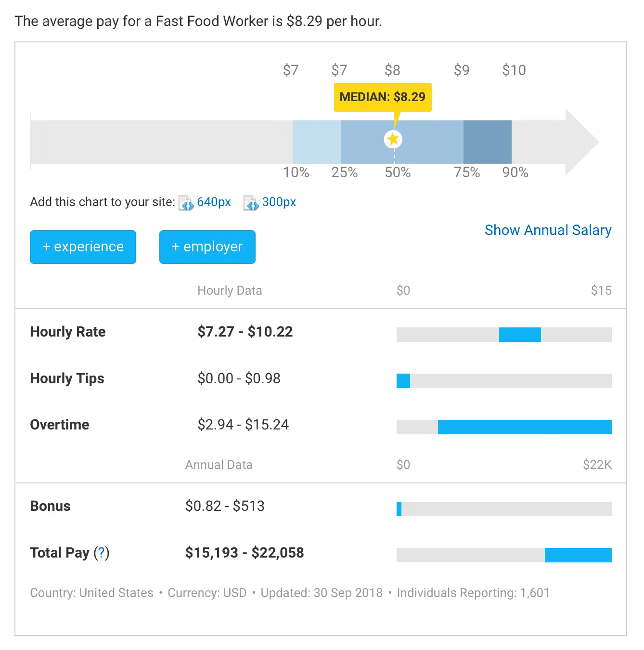Select the dark blue 75%–90% percentile segment
Image resolution: width=644 pixels, height=650 pixels.
click(x=487, y=142)
